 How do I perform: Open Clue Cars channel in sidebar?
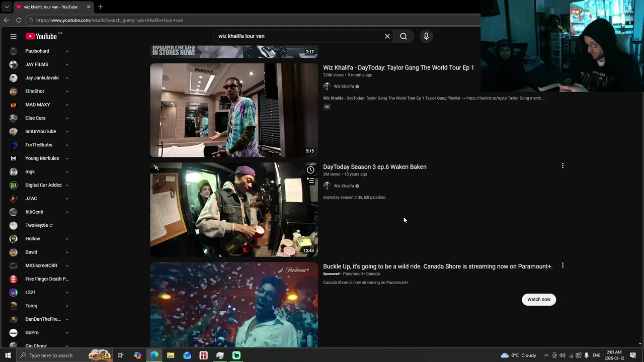(39, 118)
